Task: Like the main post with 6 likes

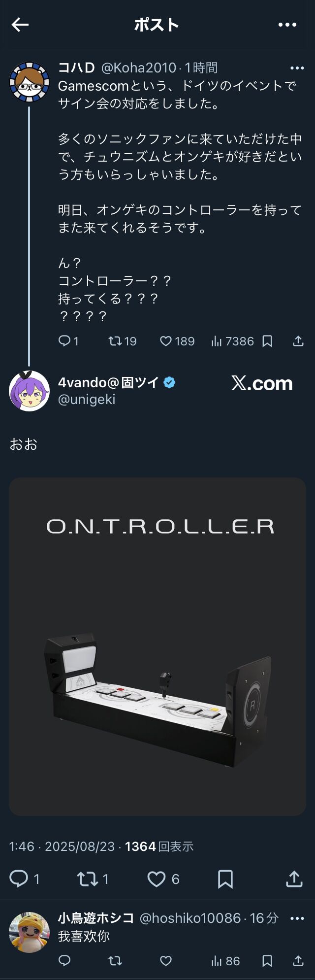Action: pyautogui.click(x=163, y=879)
